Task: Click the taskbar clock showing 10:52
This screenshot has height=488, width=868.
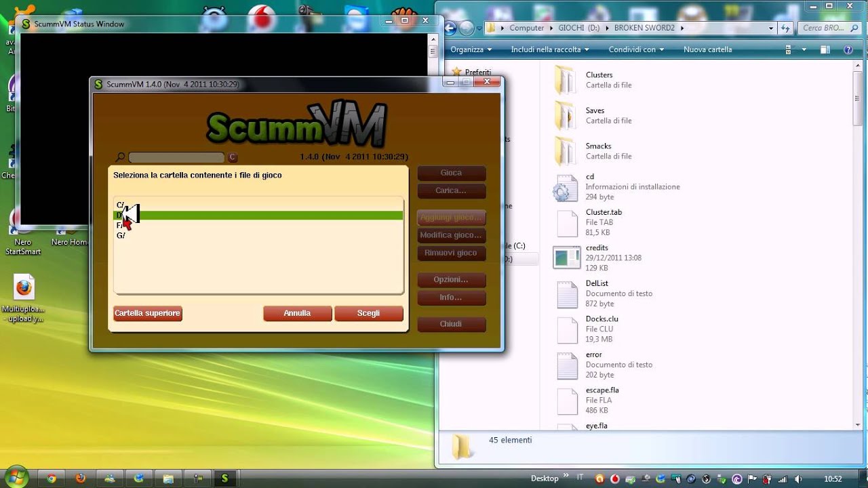Action: click(x=833, y=479)
